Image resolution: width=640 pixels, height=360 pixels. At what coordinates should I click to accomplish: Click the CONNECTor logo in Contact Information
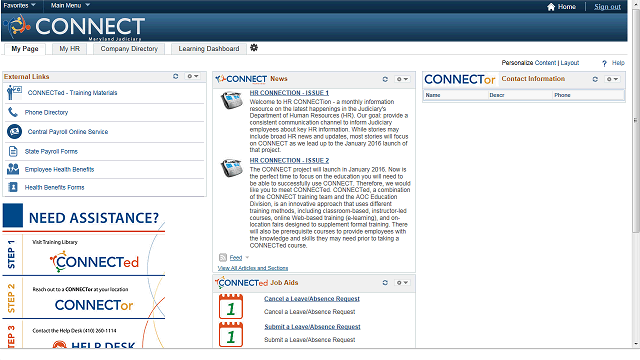tap(460, 79)
